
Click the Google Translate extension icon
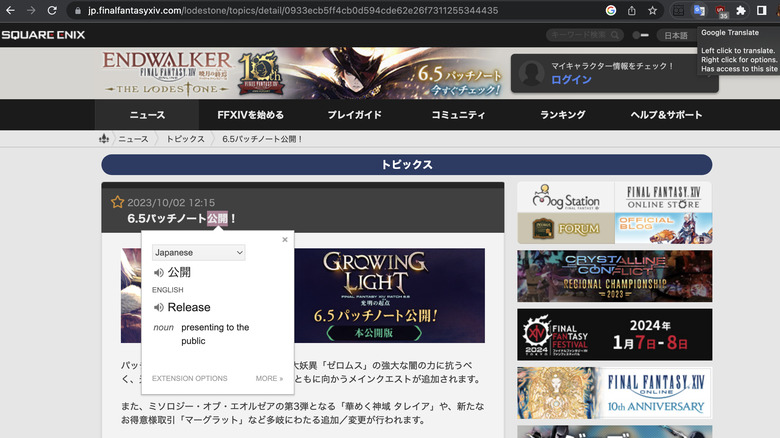pos(699,10)
